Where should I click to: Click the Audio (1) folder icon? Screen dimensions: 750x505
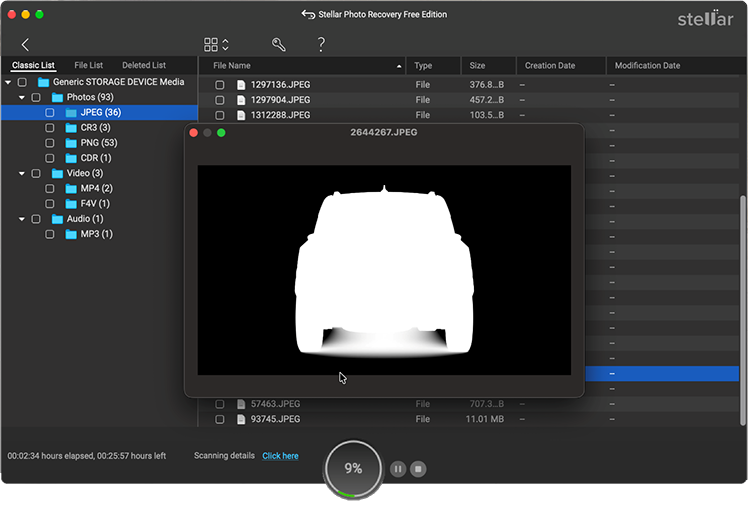click(x=57, y=219)
